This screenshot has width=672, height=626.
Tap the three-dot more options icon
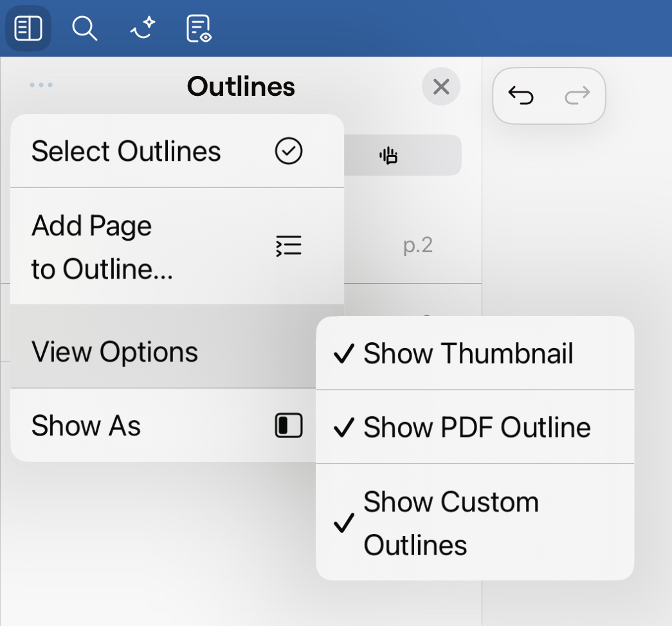[x=41, y=85]
